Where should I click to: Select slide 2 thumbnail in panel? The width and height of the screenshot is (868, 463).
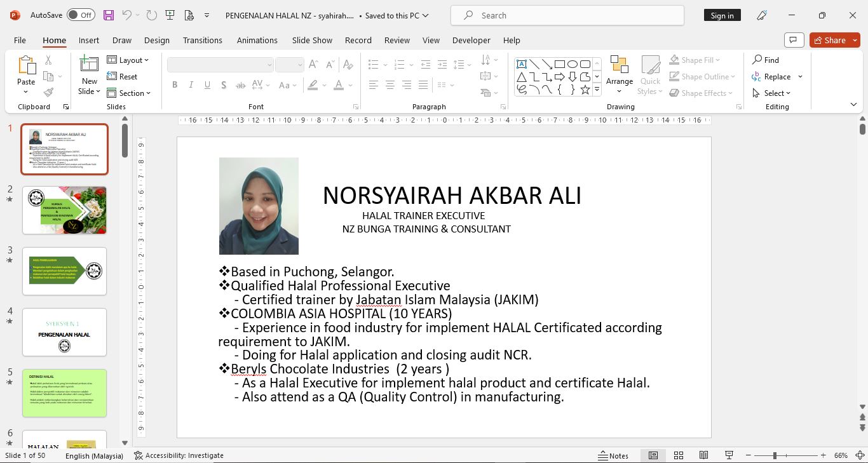click(64, 210)
